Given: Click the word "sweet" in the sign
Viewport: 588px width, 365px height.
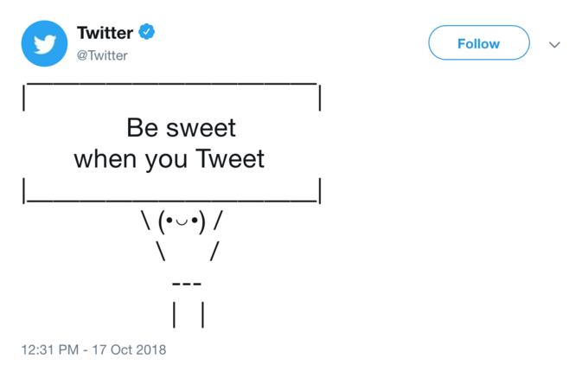Looking at the screenshot, I should [x=201, y=128].
